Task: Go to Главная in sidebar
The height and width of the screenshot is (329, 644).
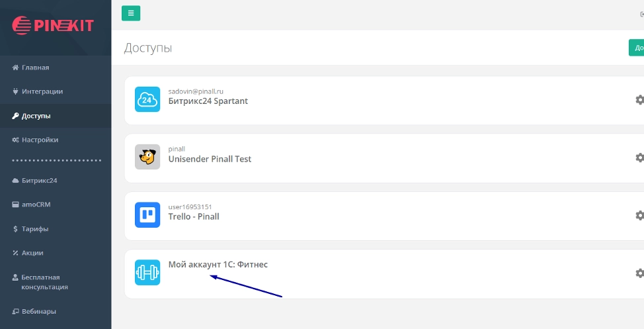Action: click(35, 68)
